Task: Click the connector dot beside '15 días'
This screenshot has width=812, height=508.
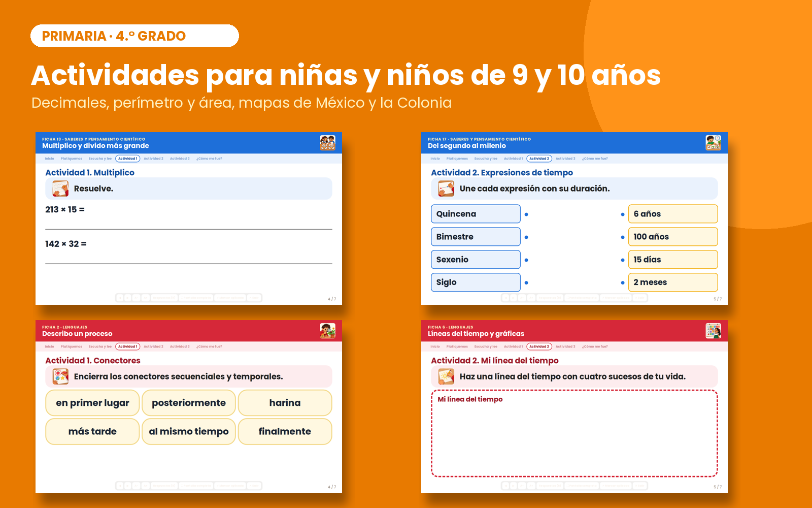Action: pos(623,260)
